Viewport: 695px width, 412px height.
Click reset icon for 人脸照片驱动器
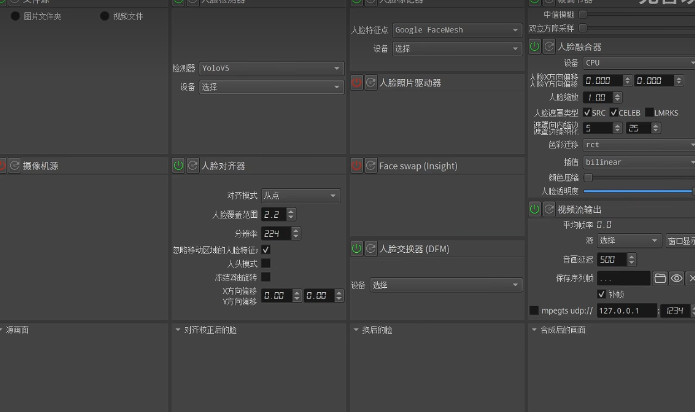tap(370, 82)
